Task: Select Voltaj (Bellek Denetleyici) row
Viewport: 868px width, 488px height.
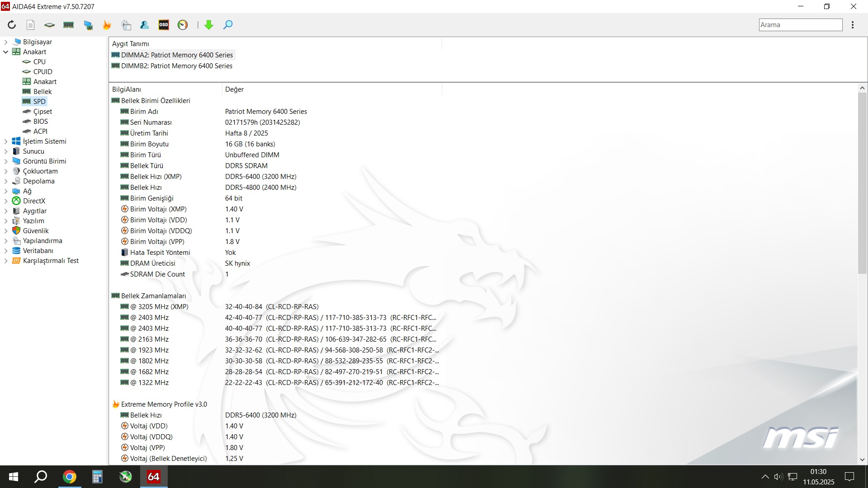Action: (274, 459)
